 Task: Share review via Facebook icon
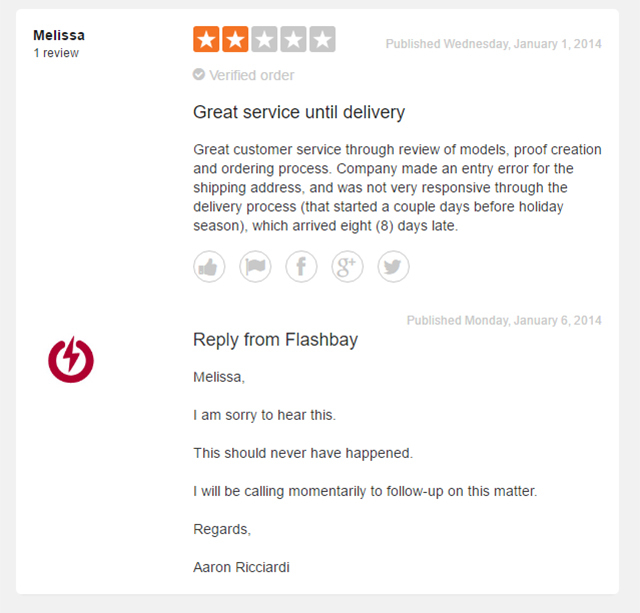pyautogui.click(x=301, y=267)
